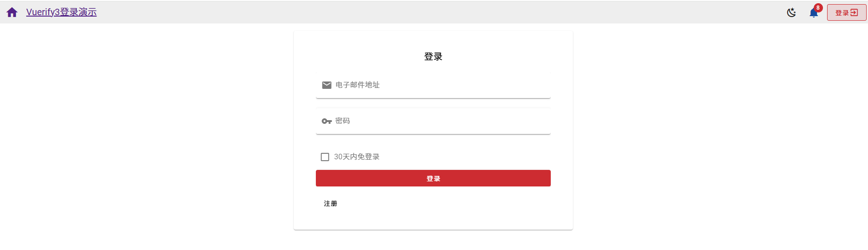Viewport: 868px width, 250px height.
Task: Click the 30天内免登录 label text
Action: point(357,157)
